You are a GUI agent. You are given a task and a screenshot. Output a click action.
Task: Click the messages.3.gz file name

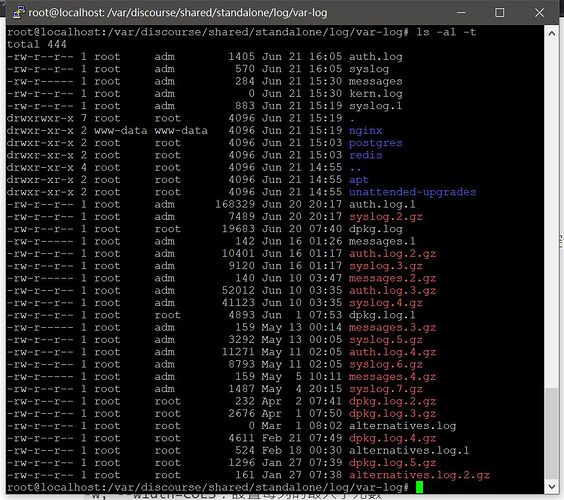click(392, 328)
